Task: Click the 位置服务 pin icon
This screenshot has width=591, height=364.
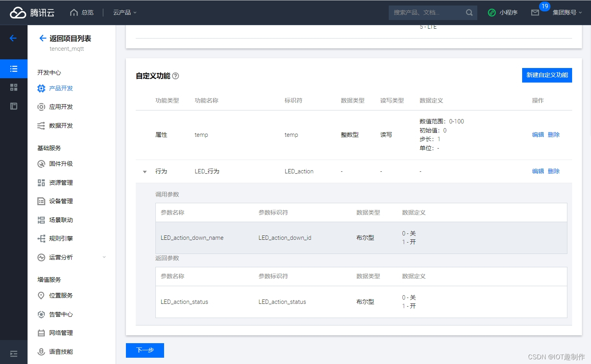Action: tap(41, 296)
